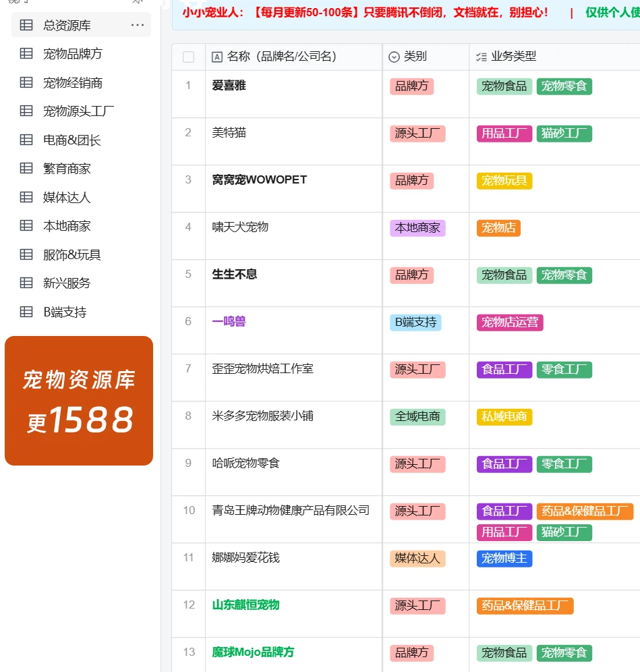Open the three-dot menu next to 总资源库

click(x=138, y=25)
